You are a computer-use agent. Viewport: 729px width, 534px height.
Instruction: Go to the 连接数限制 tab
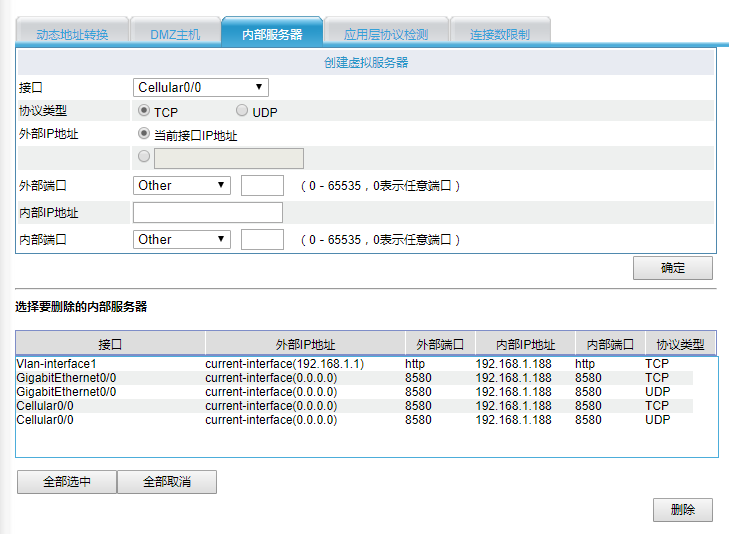pyautogui.click(x=500, y=33)
